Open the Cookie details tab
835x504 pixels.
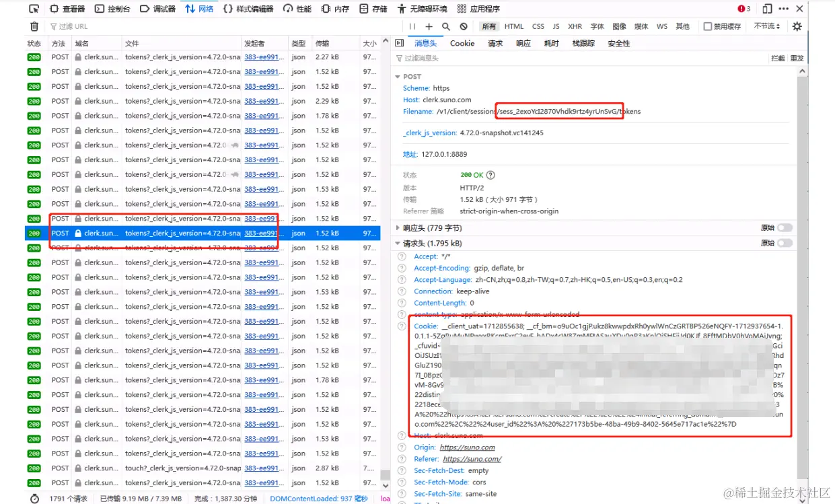click(462, 43)
